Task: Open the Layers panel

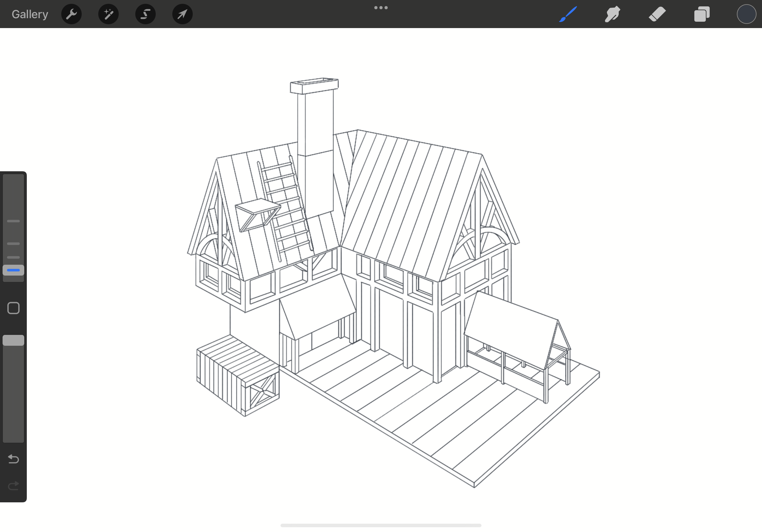Action: pyautogui.click(x=702, y=14)
